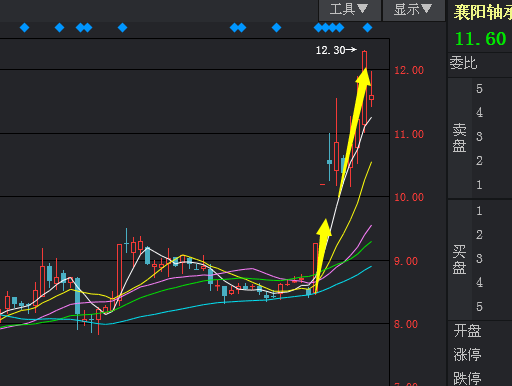Select sell order level 5 row
The image size is (512, 386).
click(492, 89)
